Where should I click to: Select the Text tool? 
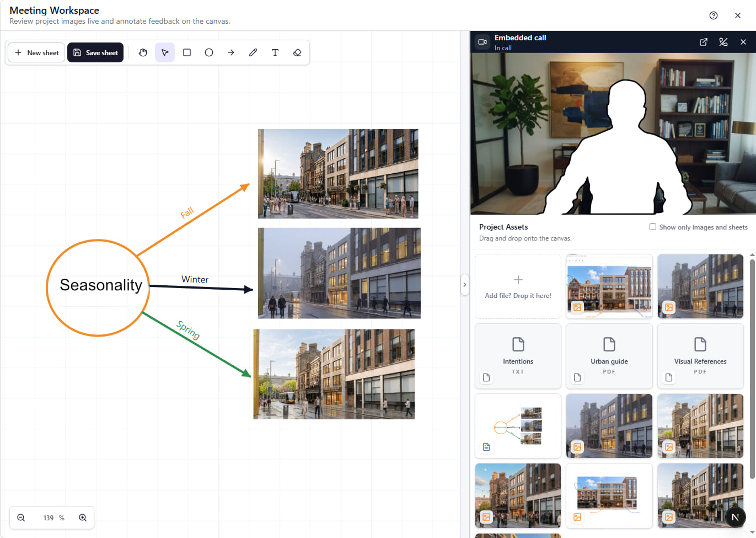[275, 52]
